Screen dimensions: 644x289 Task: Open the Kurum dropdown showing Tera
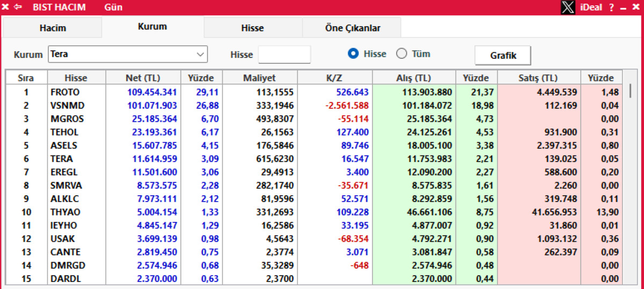(128, 54)
